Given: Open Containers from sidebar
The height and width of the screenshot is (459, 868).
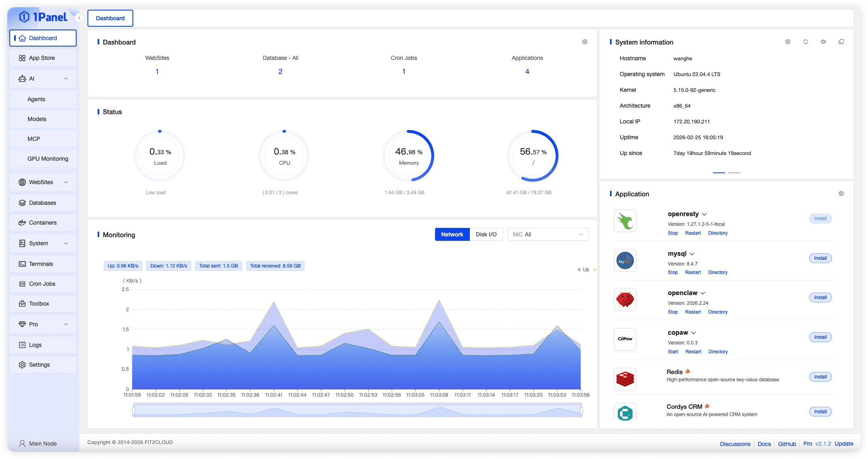Looking at the screenshot, I should 43,223.
